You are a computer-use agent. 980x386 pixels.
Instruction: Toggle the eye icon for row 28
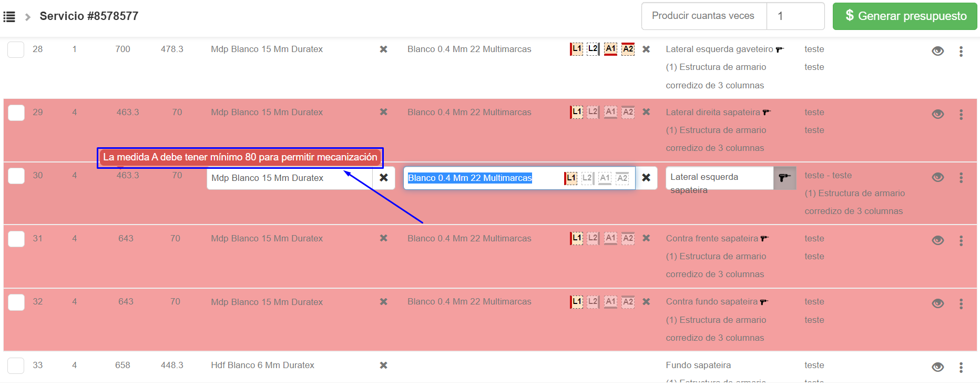[937, 51]
